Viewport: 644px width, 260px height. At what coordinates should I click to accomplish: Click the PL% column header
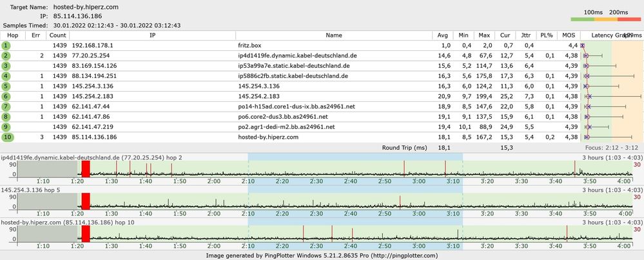pyautogui.click(x=546, y=35)
